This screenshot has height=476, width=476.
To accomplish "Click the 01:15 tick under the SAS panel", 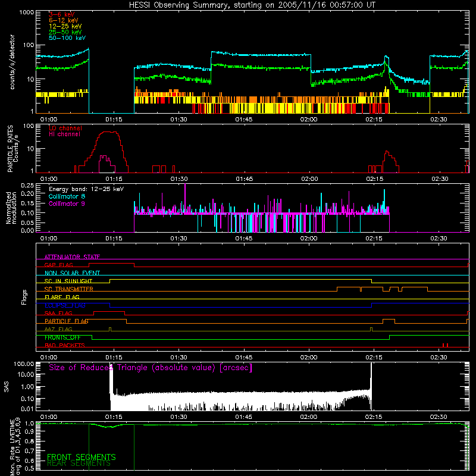I will tap(114, 417).
